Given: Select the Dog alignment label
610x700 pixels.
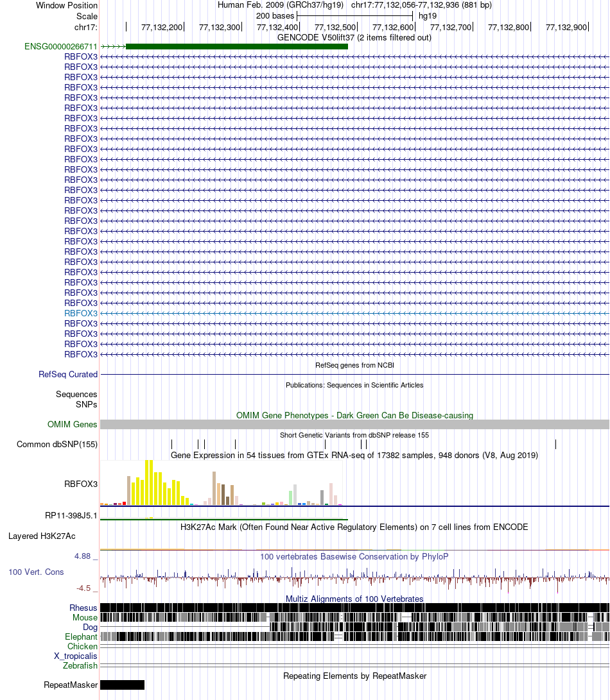Looking at the screenshot, I should click(x=91, y=627).
